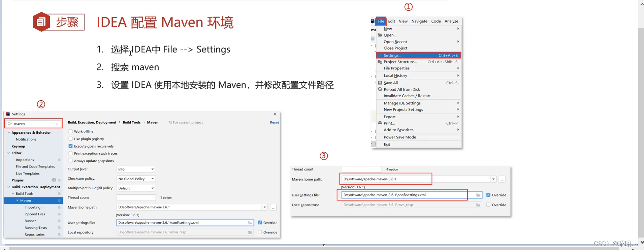Uncheck user settings Override in step 3 panel

488,195
